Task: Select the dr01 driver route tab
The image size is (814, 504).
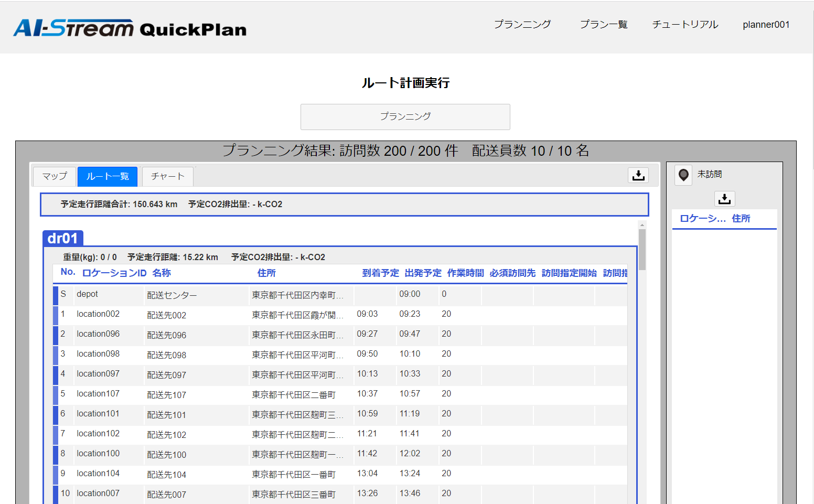Action: coord(63,239)
